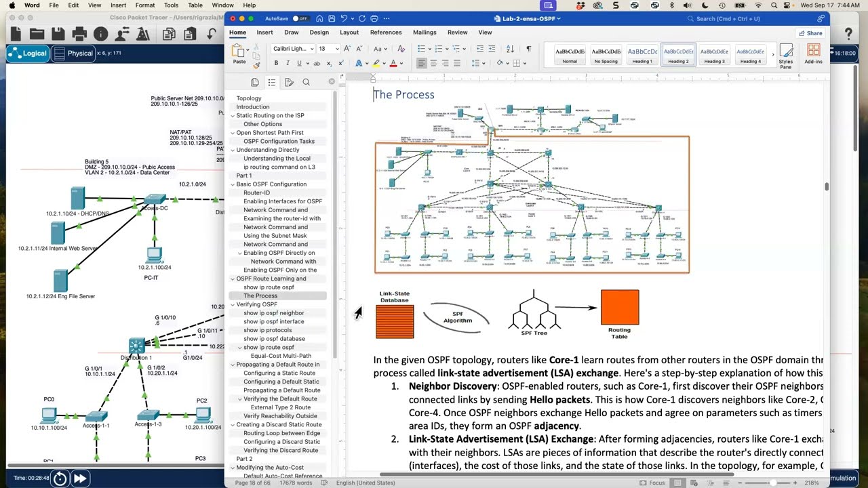Apply the Normal style

point(570,56)
